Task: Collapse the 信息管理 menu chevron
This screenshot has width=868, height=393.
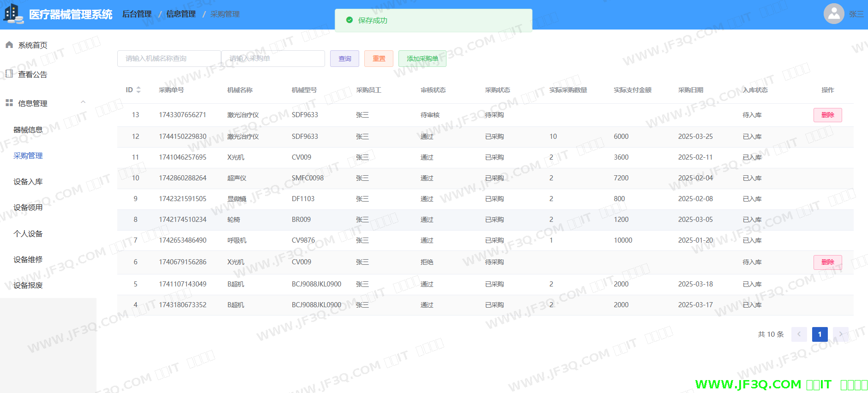Action: 83,102
